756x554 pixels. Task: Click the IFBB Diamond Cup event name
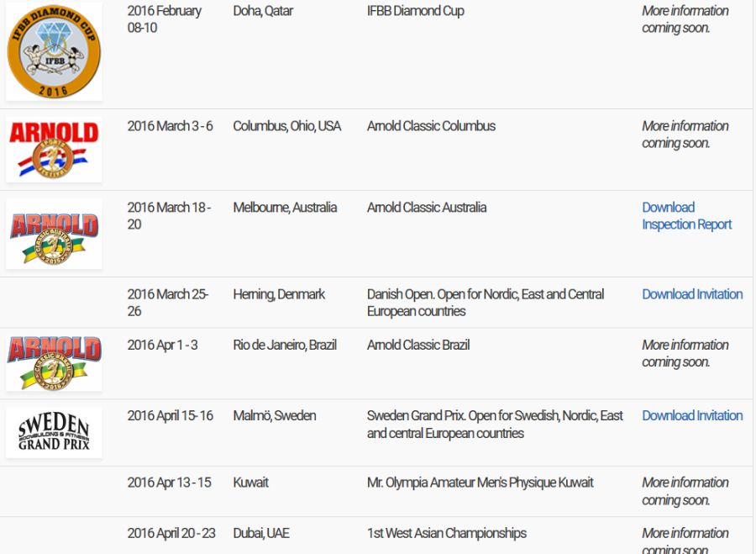click(x=415, y=11)
